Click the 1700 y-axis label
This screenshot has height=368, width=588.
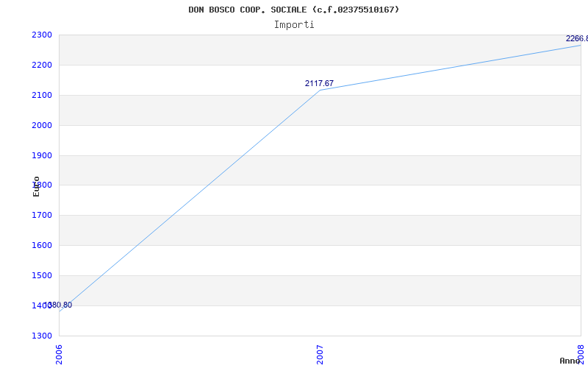coord(42,215)
